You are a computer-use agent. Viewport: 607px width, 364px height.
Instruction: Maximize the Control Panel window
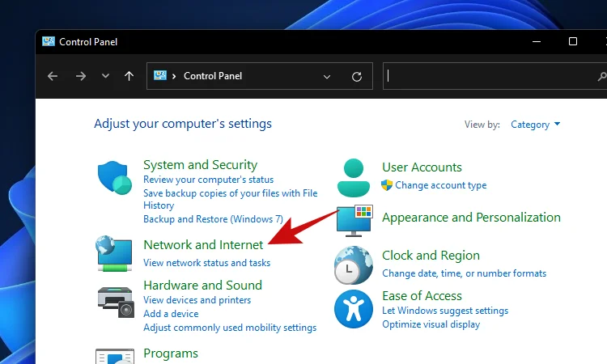point(573,41)
